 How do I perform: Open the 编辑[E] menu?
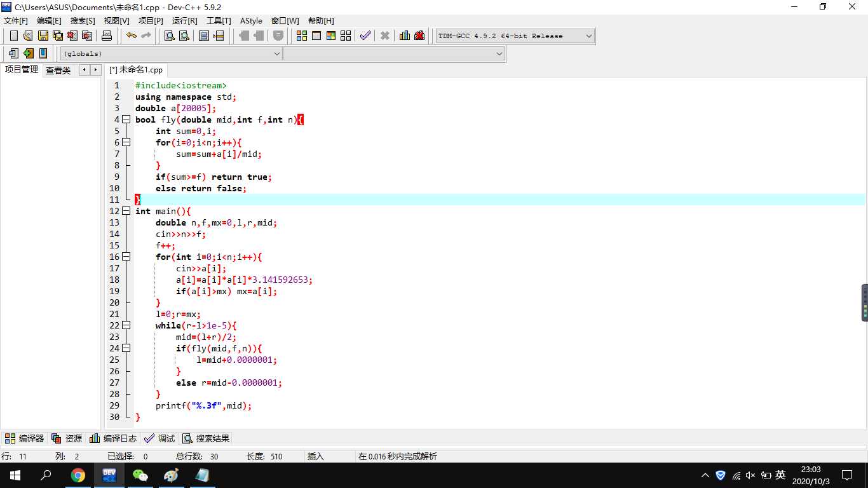(x=49, y=21)
